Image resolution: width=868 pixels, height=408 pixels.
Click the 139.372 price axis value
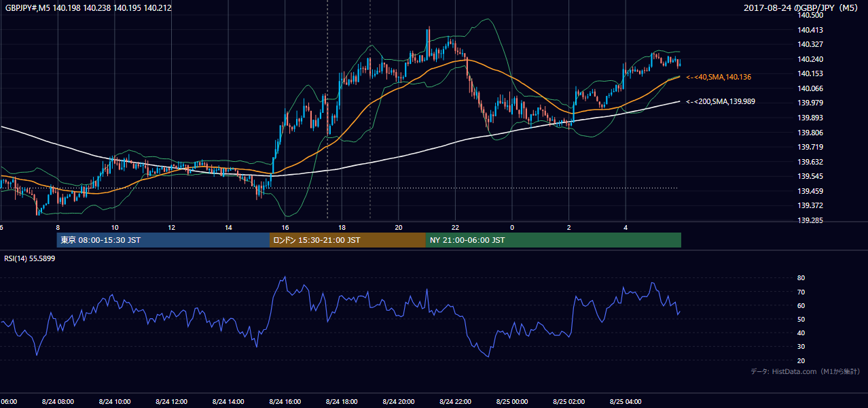pos(812,205)
